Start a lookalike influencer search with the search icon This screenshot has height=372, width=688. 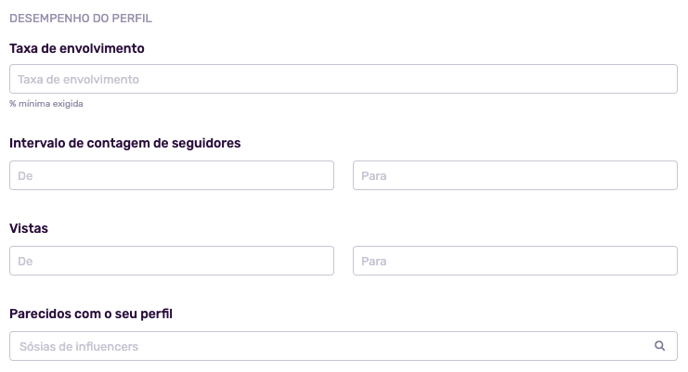coord(659,346)
